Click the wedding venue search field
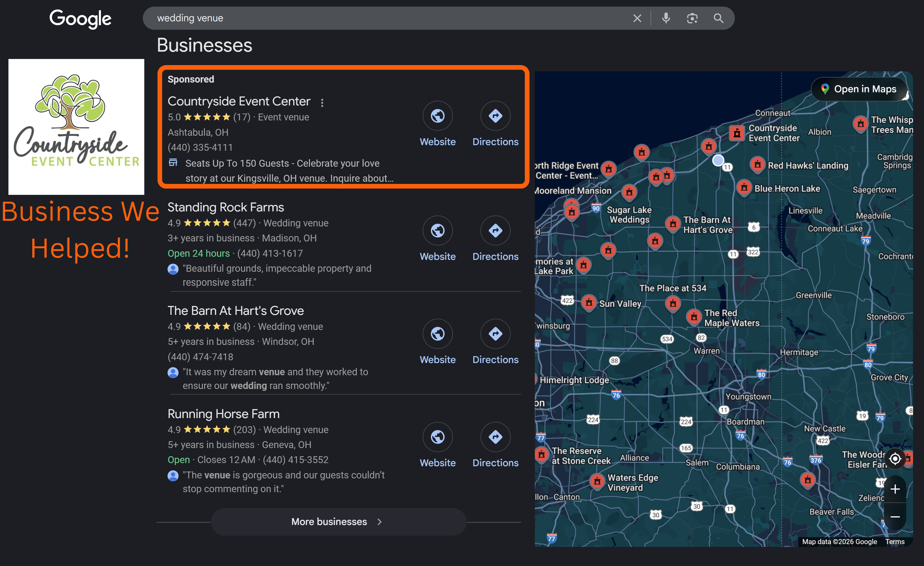 [375, 18]
